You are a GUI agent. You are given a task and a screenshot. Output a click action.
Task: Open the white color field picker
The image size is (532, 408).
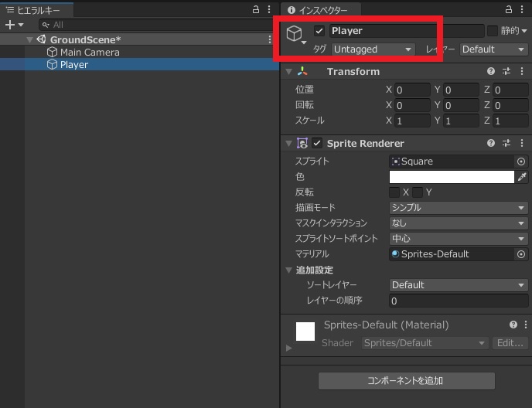coord(452,177)
